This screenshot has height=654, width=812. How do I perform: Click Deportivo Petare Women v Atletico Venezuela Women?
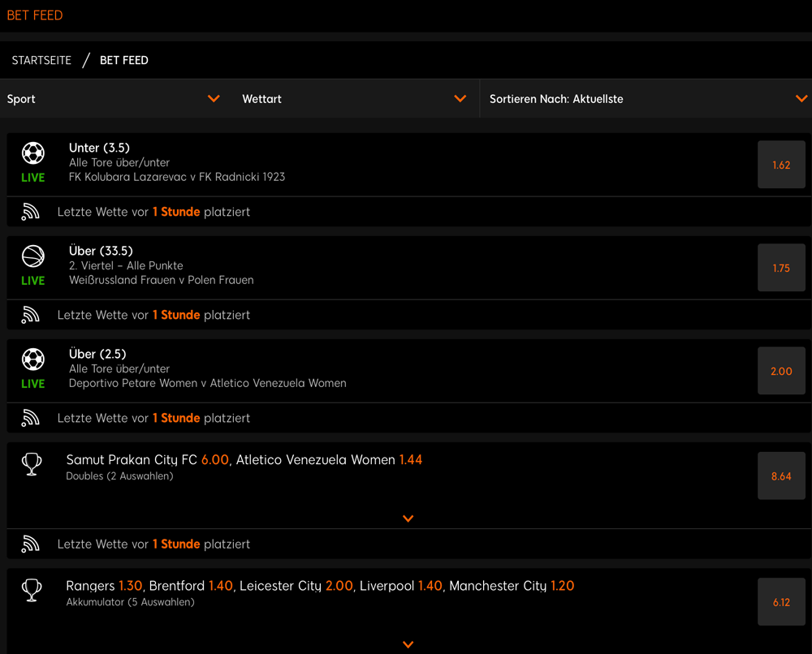(208, 383)
